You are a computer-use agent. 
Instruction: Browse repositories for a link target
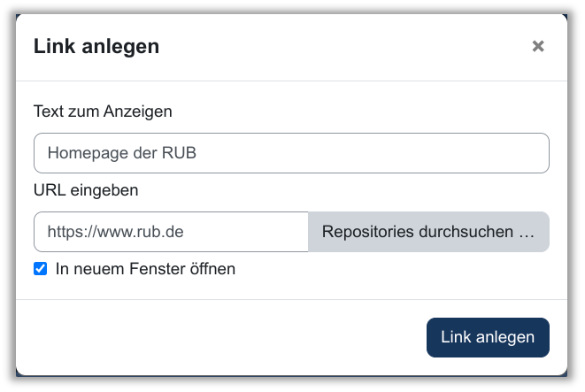(x=428, y=232)
